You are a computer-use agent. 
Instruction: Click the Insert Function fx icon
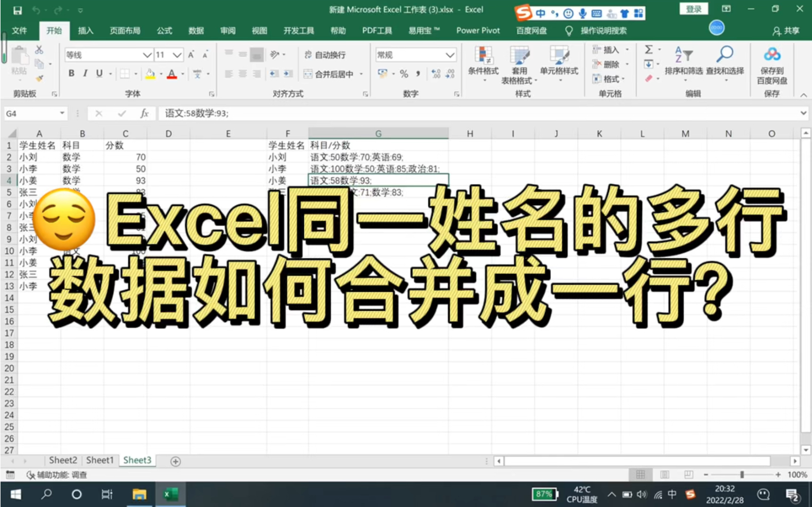(x=144, y=113)
